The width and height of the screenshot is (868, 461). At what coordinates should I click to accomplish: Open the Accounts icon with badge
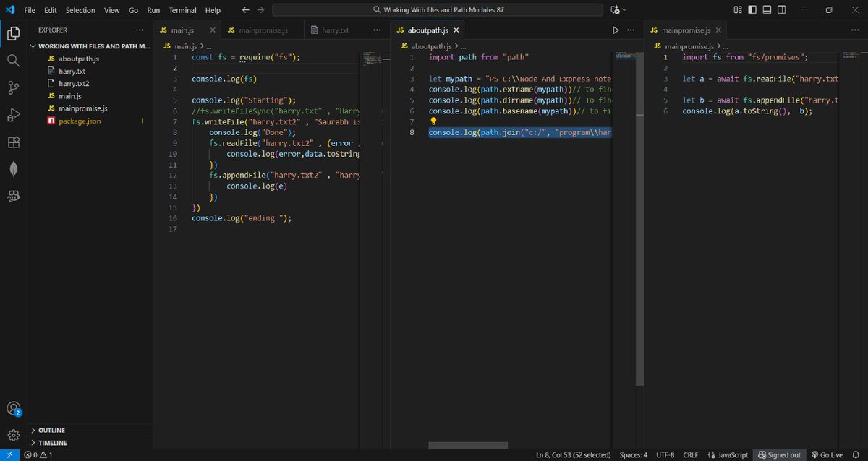(x=13, y=410)
